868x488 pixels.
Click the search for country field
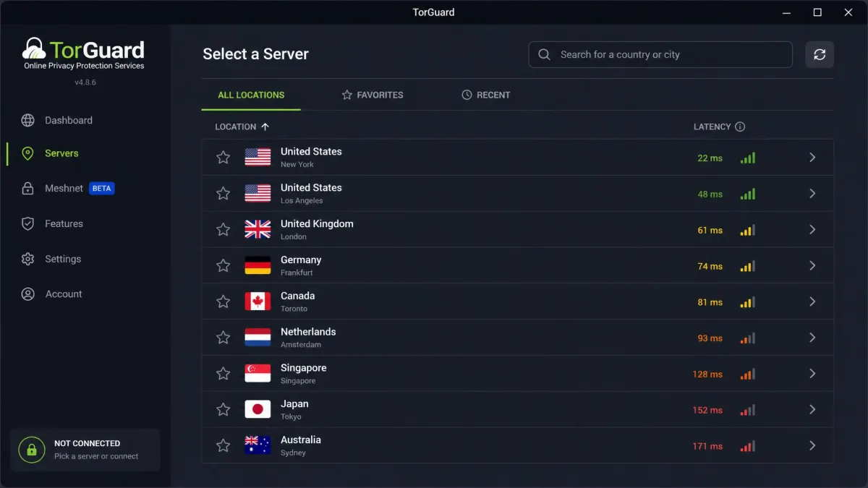pos(661,54)
